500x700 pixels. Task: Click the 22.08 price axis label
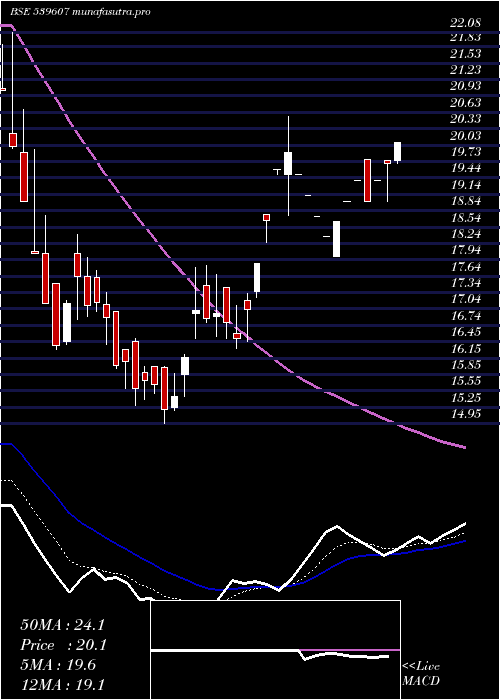click(466, 22)
